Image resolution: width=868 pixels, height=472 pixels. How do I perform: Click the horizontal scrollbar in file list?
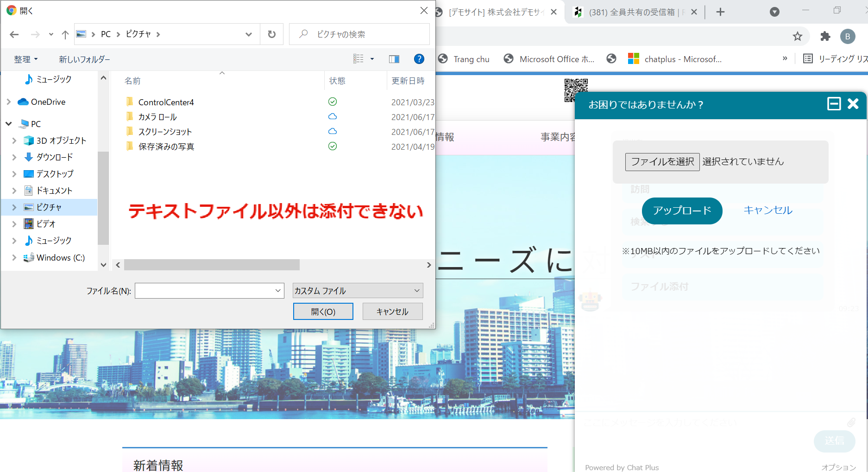212,265
